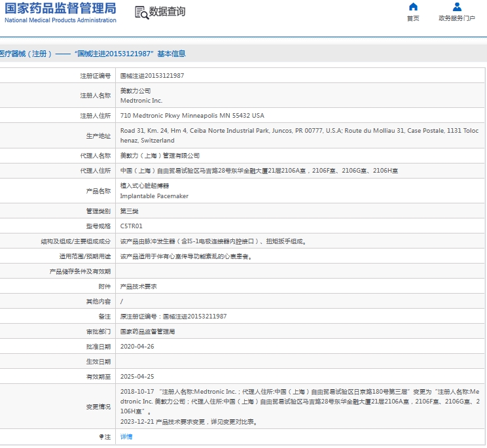The image size is (487, 448).
Task: Click the 有效期至 row label
Action: tap(98, 376)
